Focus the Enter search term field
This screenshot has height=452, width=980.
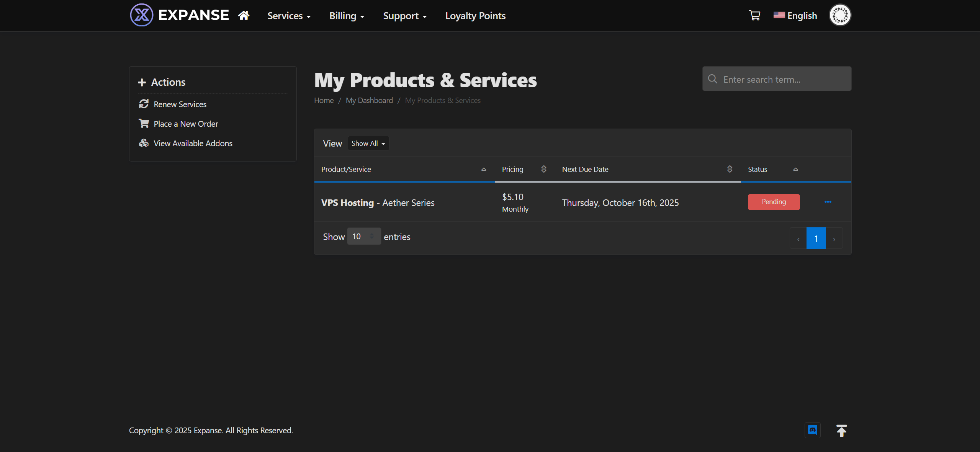click(777, 79)
